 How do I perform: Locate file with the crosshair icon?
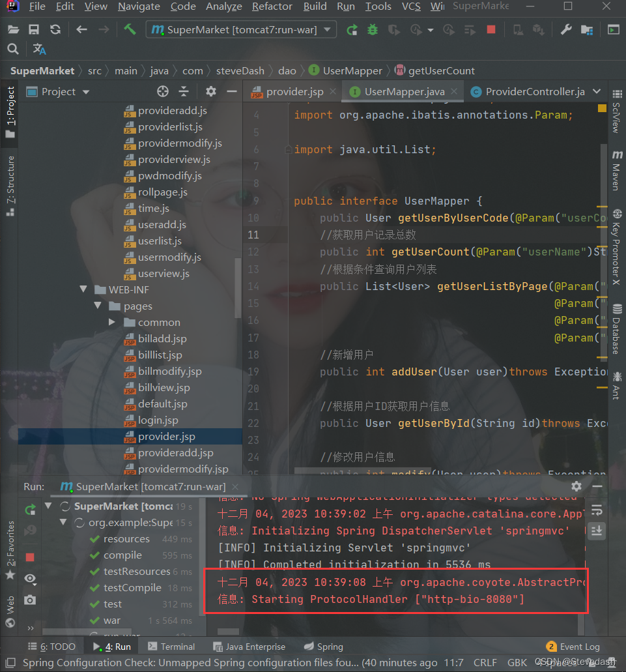click(x=163, y=91)
